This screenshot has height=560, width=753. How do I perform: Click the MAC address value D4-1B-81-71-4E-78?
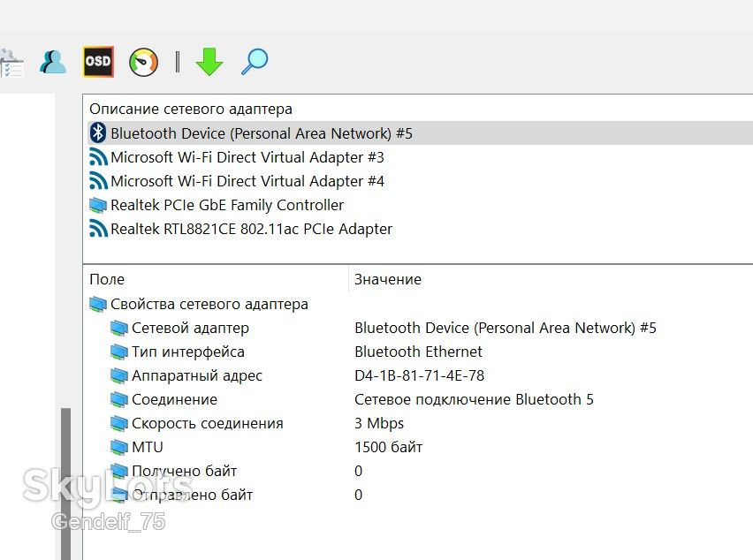pos(419,375)
